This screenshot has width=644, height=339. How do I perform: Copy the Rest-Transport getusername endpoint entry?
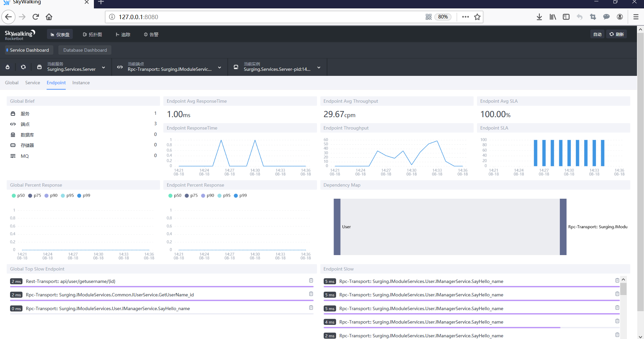click(x=311, y=281)
